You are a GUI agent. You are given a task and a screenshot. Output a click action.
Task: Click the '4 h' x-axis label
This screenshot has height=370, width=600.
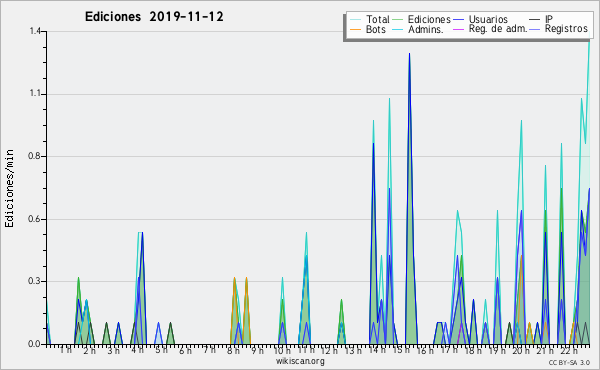137,350
